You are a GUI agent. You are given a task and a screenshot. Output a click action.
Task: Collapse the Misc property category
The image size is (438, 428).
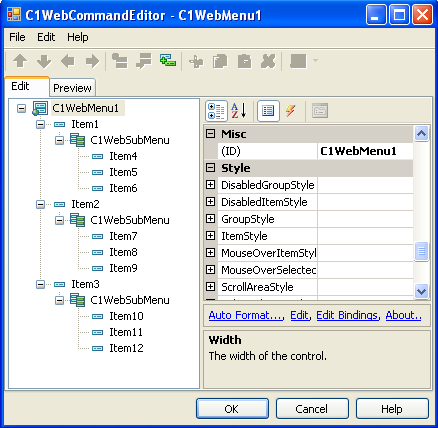(210, 134)
